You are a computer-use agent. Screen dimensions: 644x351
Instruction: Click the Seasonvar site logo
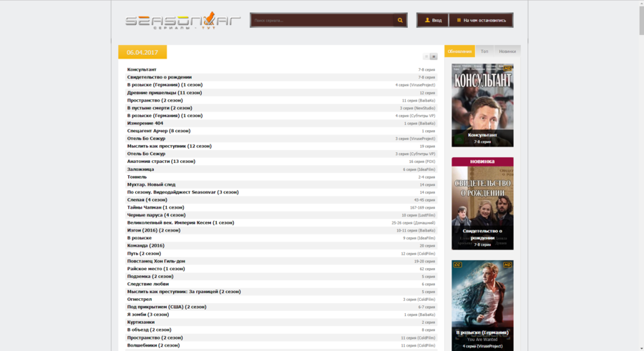click(182, 20)
